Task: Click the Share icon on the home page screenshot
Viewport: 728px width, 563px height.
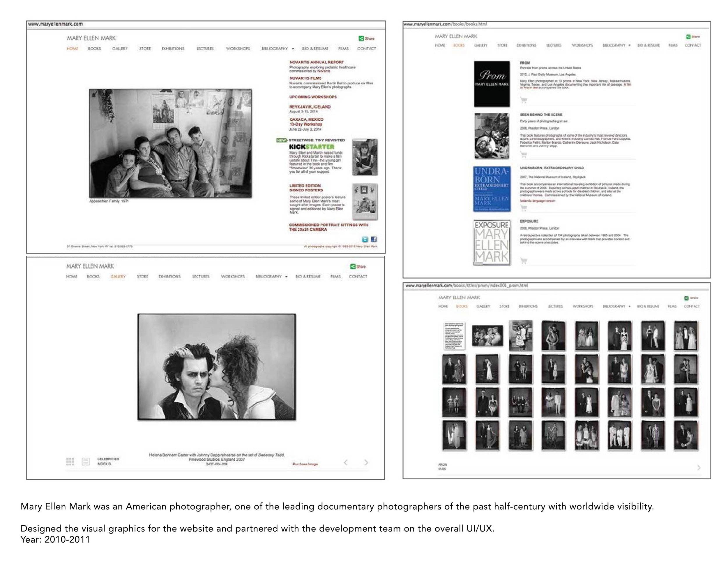Action: tap(361, 38)
